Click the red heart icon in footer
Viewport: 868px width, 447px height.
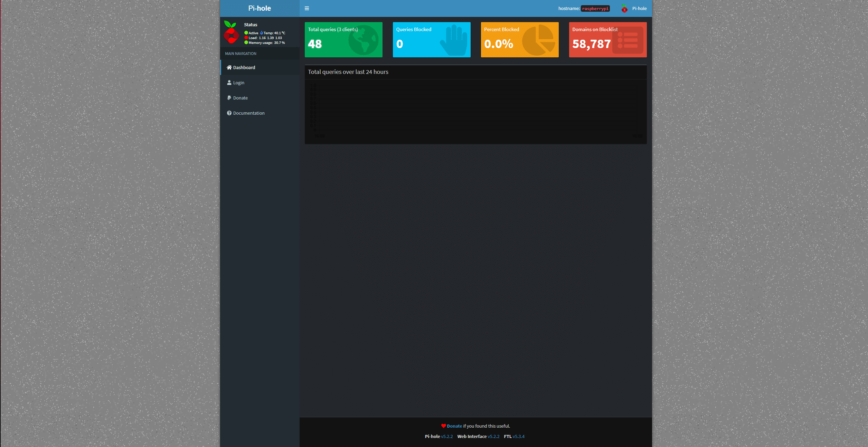point(443,426)
